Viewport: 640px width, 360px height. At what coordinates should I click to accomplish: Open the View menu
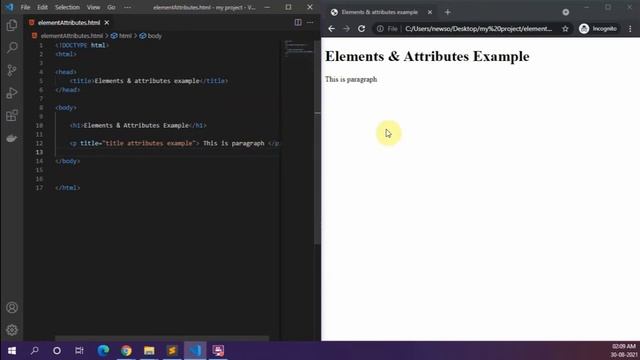(x=93, y=7)
